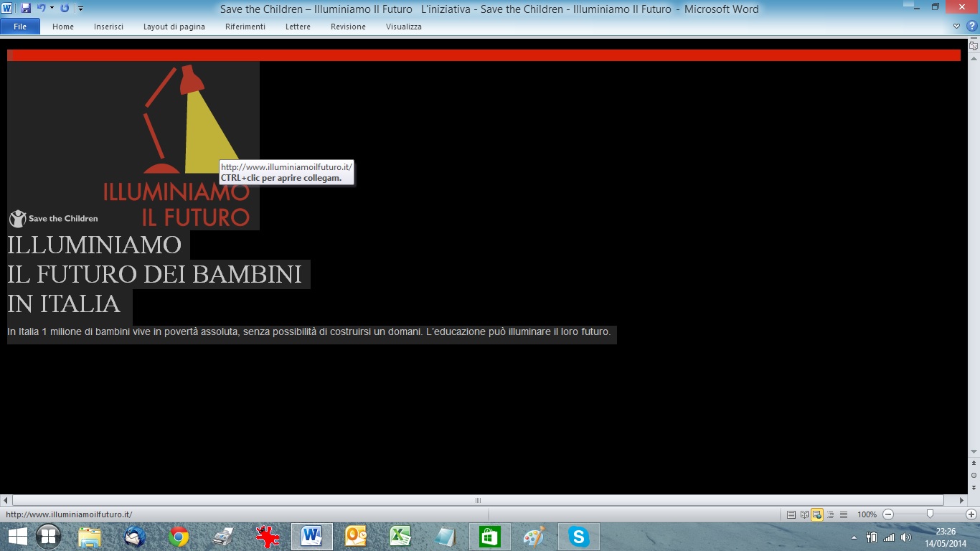Click the Windows Start button

click(x=18, y=537)
